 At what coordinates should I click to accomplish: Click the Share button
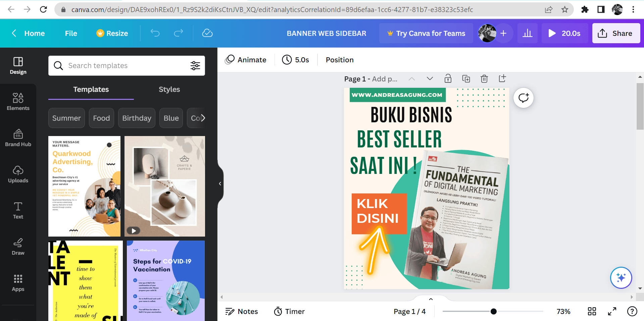(616, 33)
